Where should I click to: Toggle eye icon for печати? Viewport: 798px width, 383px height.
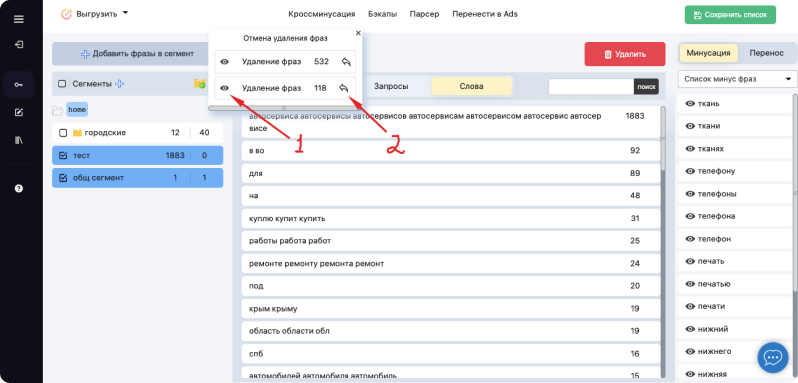691,306
